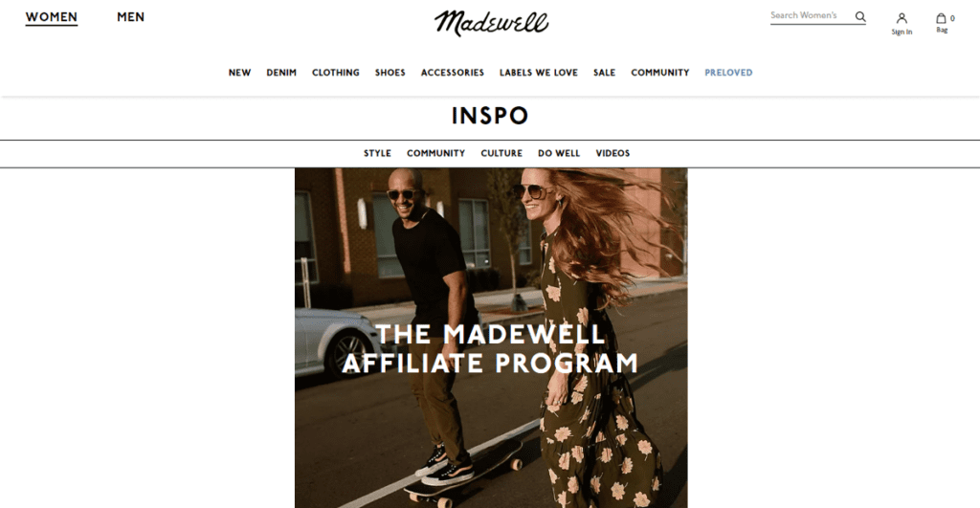Open the VIDEOS Inspo category
The width and height of the screenshot is (980, 508).
[612, 153]
